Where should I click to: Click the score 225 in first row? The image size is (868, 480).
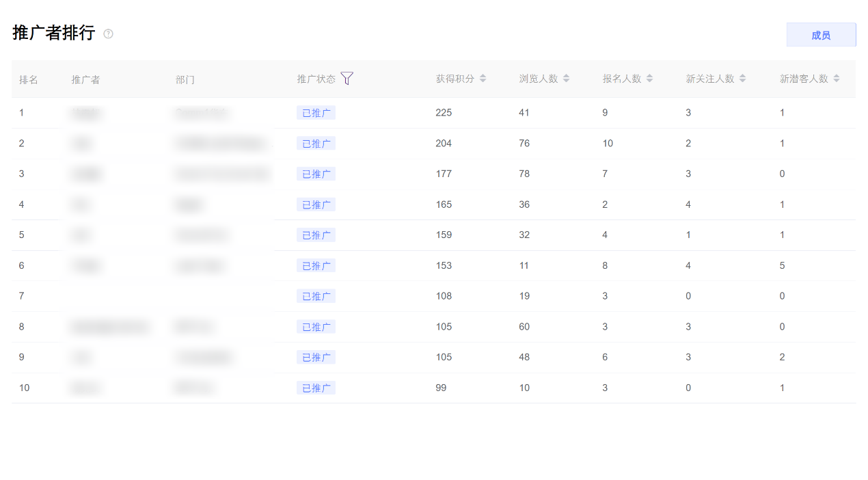(x=444, y=113)
